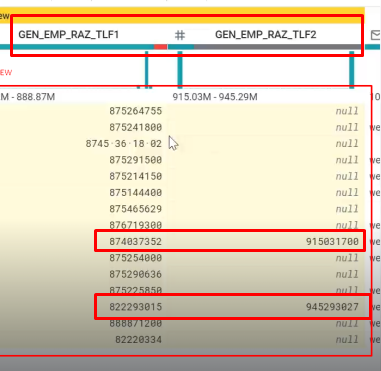
Task: Select cell 822293015
Action: 136,307
